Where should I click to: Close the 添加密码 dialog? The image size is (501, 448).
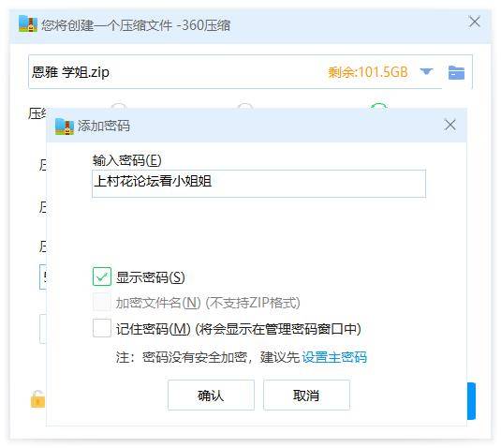(450, 125)
